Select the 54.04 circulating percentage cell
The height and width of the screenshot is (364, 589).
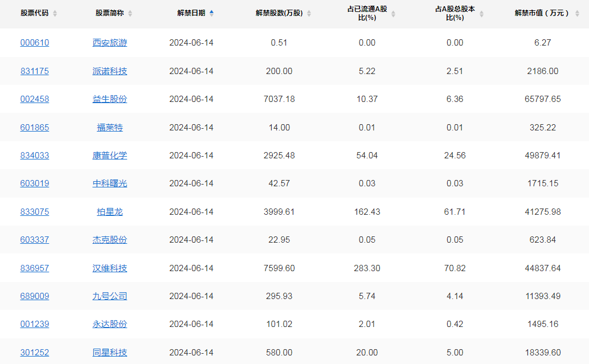pyautogui.click(x=367, y=156)
